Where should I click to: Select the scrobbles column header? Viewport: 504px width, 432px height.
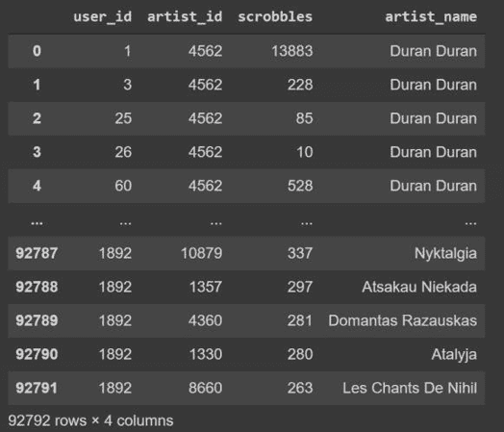pyautogui.click(x=275, y=16)
